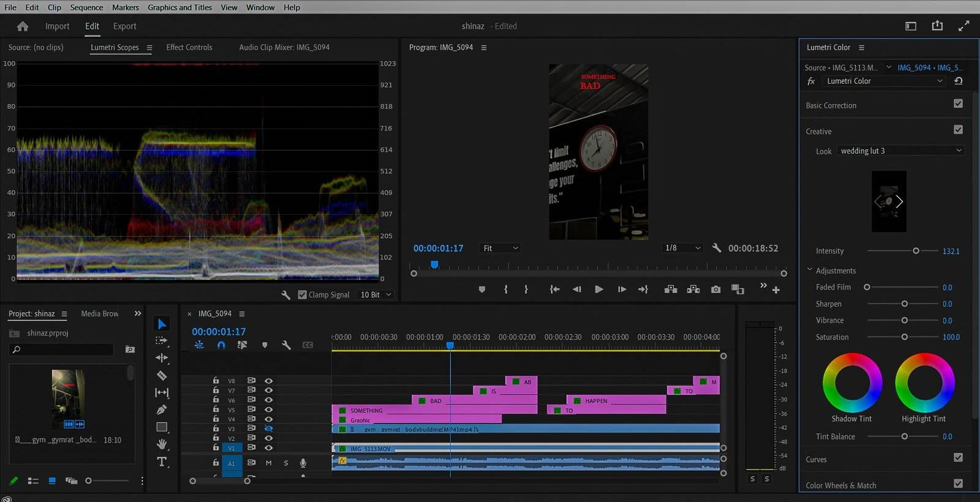Switch to the Effect Controls tab
The width and height of the screenshot is (980, 502).
coord(189,47)
